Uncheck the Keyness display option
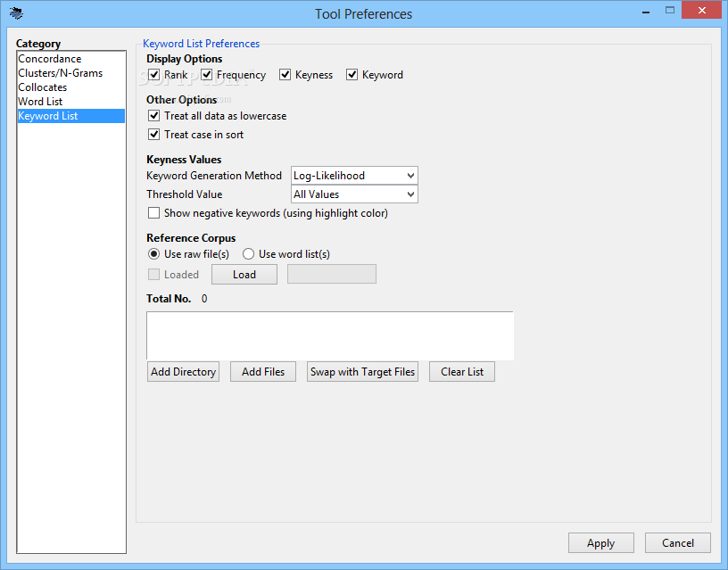This screenshot has width=728, height=570. click(x=285, y=75)
